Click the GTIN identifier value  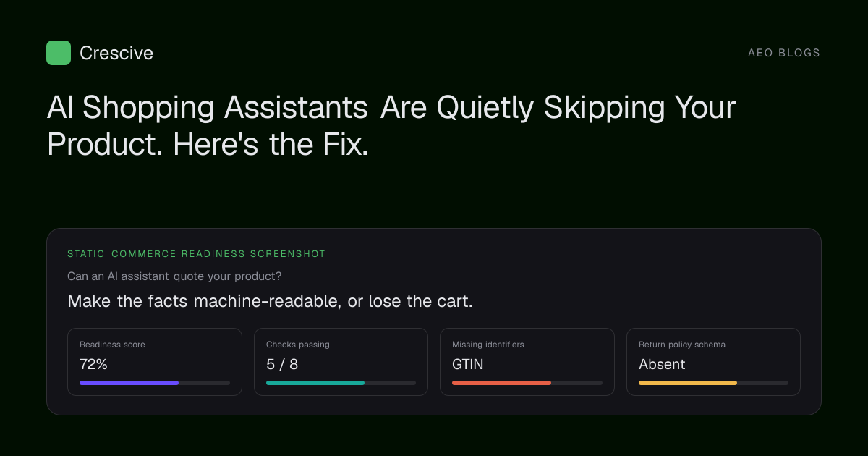[468, 364]
